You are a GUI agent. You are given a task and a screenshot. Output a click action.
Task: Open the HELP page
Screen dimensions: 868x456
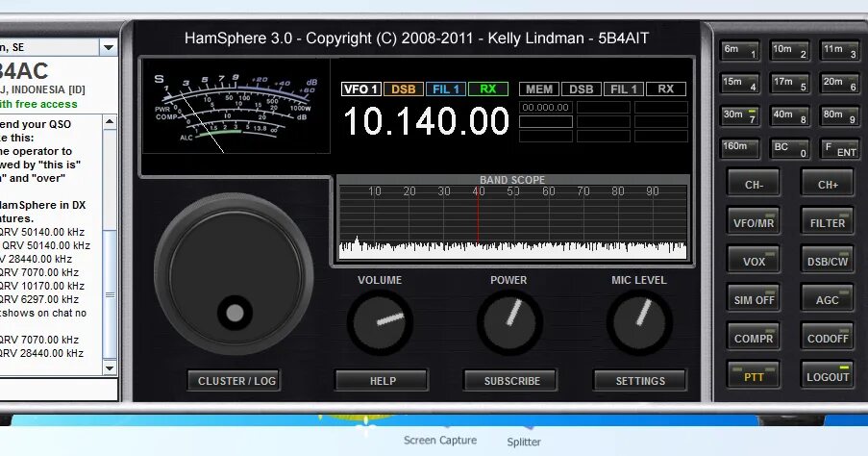pos(382,381)
